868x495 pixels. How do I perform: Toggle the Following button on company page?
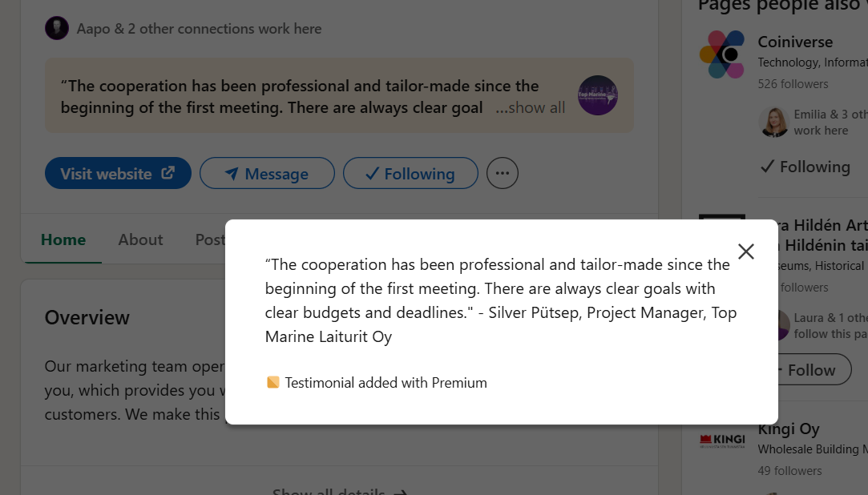tap(410, 174)
